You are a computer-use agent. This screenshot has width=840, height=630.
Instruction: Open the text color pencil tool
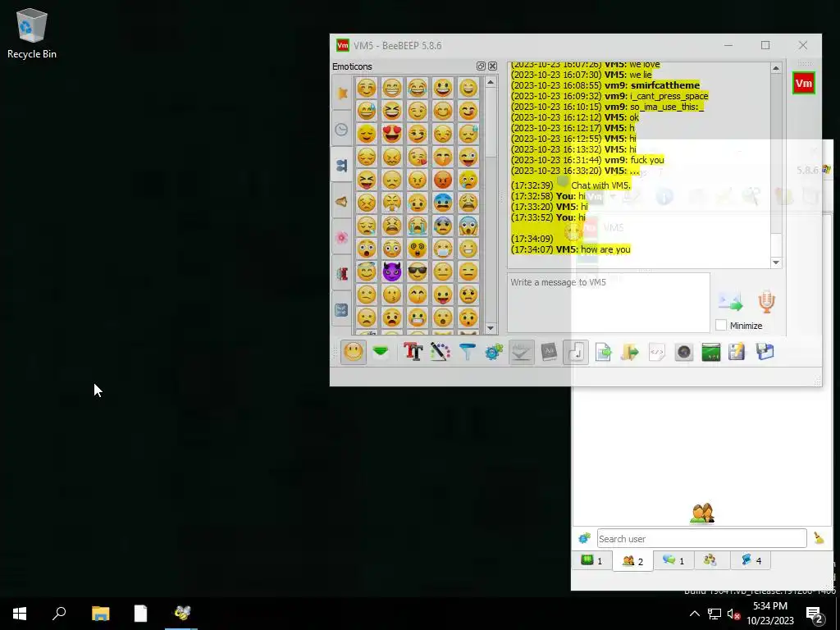pyautogui.click(x=440, y=352)
